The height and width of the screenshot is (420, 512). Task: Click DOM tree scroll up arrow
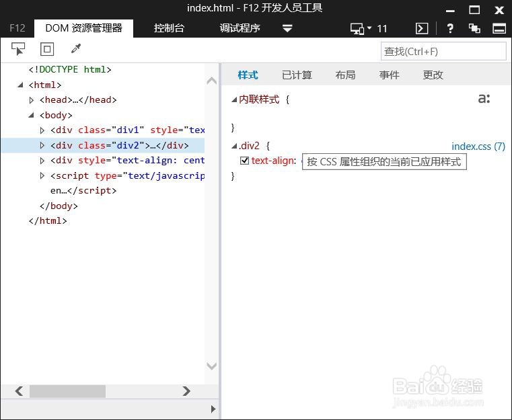[x=212, y=80]
